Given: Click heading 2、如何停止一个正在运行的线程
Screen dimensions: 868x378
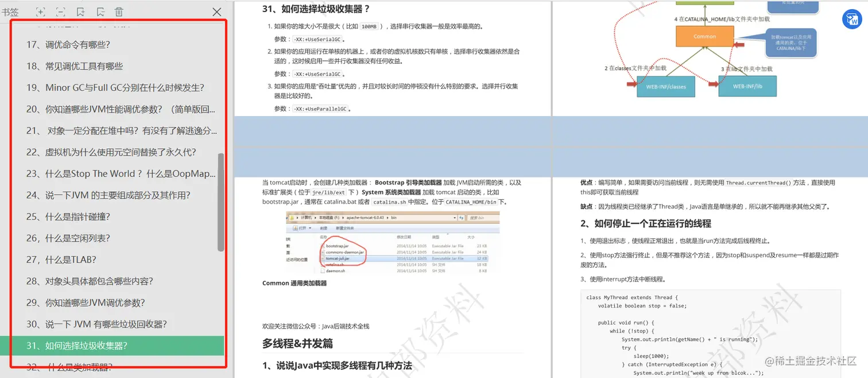Looking at the screenshot, I should 646,223.
